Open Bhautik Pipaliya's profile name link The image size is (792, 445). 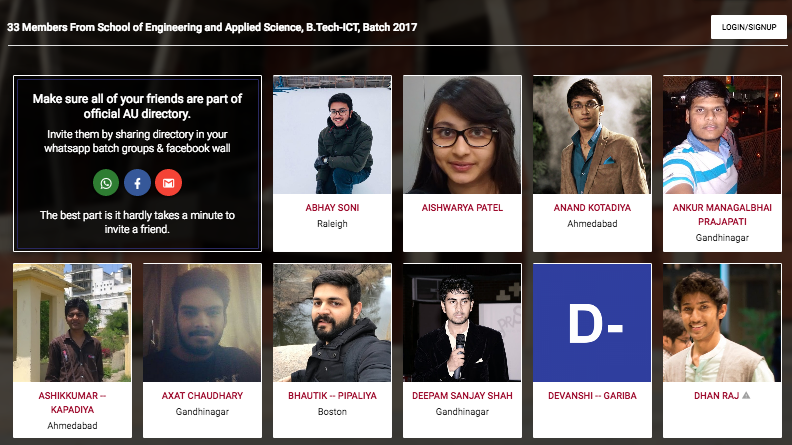332,395
